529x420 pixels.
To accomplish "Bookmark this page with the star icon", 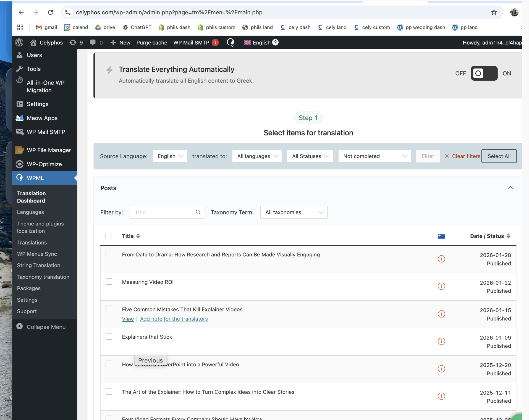I will [494, 12].
